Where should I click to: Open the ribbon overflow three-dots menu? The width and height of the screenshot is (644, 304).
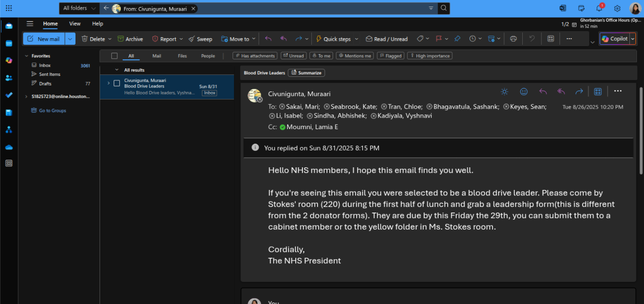point(569,39)
